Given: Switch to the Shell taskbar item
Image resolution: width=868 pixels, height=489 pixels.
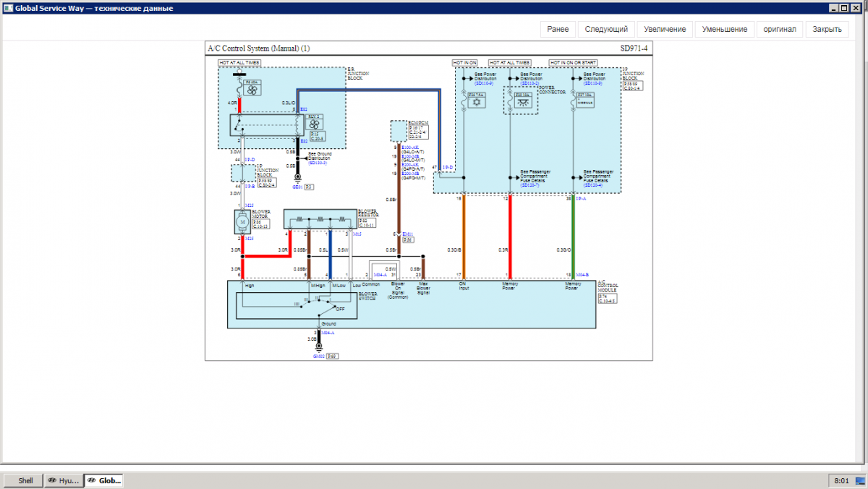Looking at the screenshot, I should [x=25, y=480].
